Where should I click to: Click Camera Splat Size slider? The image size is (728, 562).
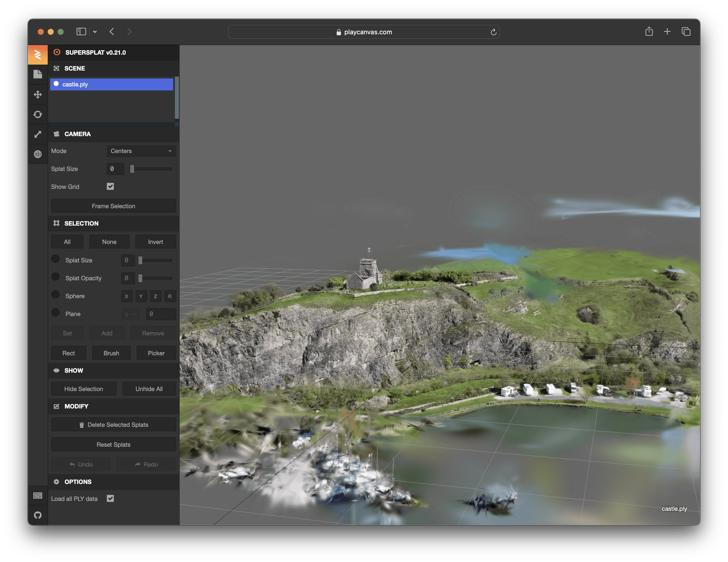click(151, 169)
